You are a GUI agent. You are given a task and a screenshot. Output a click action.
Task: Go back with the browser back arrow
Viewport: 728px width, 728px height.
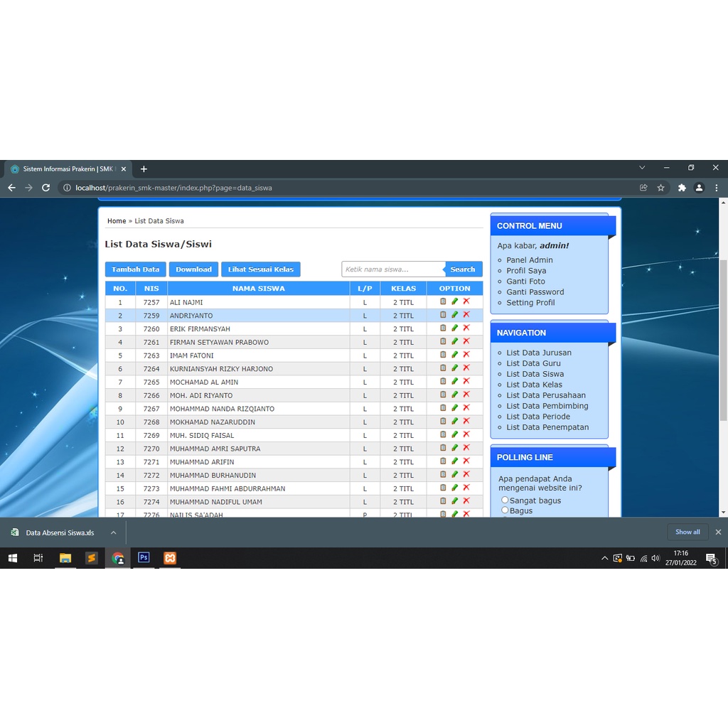tap(11, 188)
